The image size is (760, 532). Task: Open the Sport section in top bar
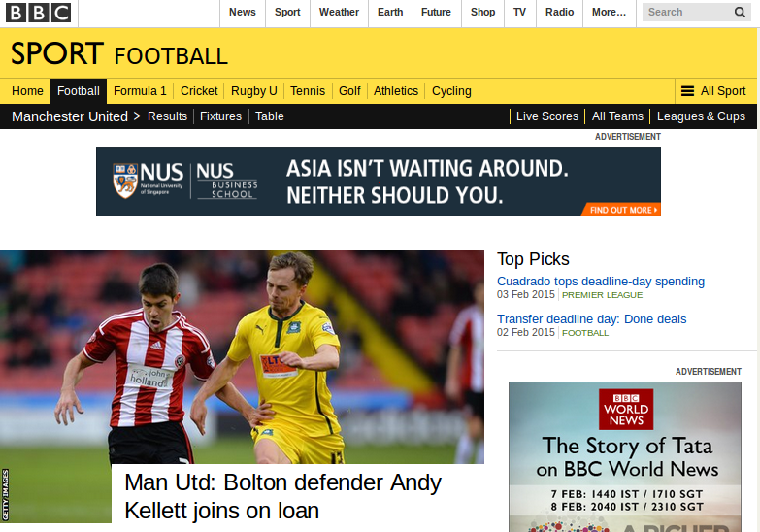click(x=287, y=12)
